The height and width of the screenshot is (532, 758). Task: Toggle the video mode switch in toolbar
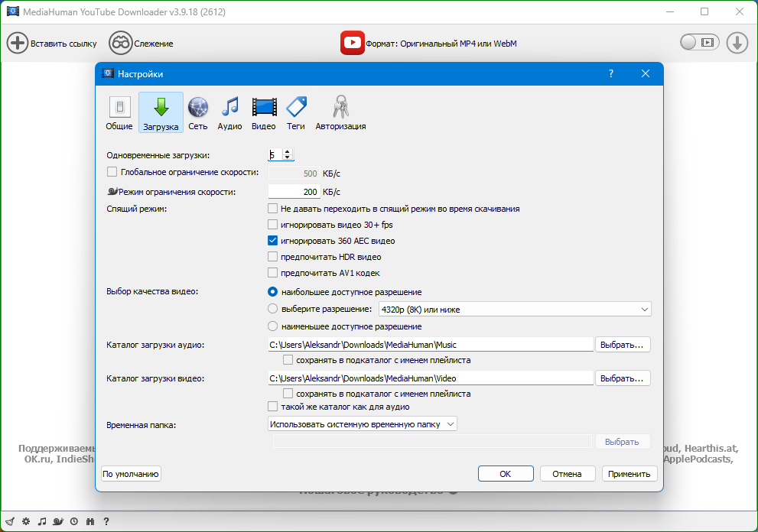(x=699, y=43)
